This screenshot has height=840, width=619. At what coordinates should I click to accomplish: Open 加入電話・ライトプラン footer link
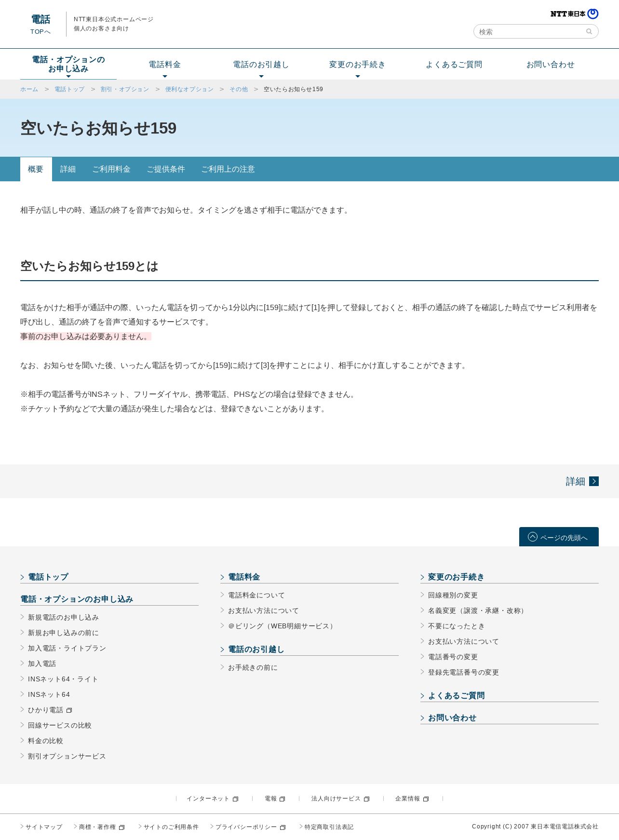point(67,648)
